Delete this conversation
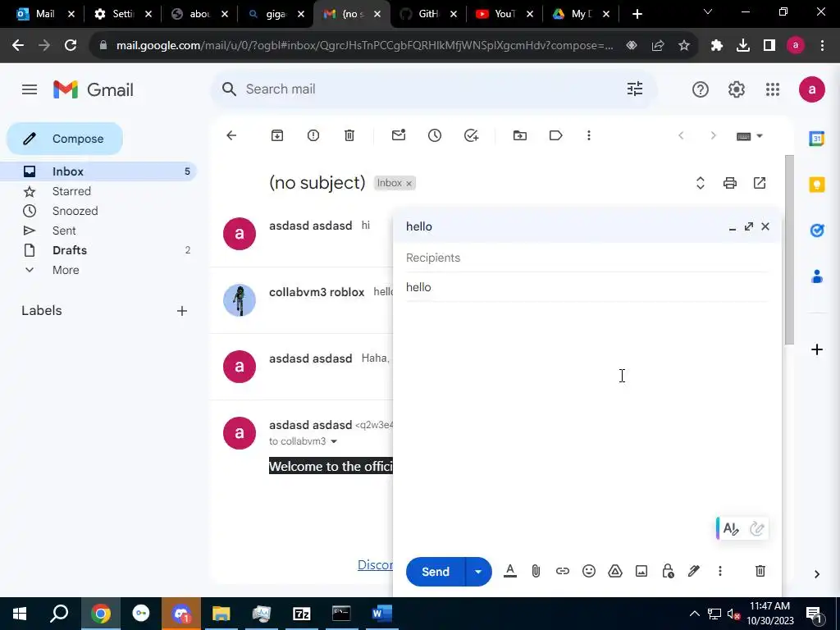The image size is (840, 630). pos(349,135)
